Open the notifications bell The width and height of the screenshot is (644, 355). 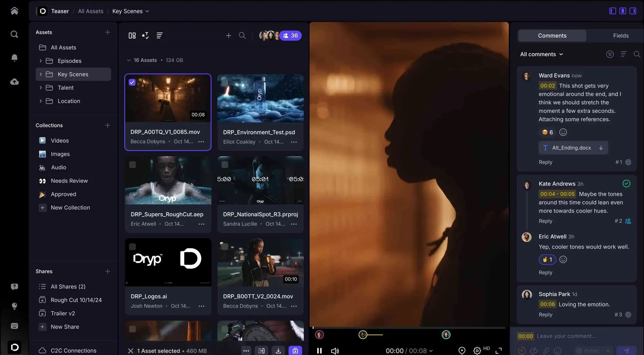point(14,58)
